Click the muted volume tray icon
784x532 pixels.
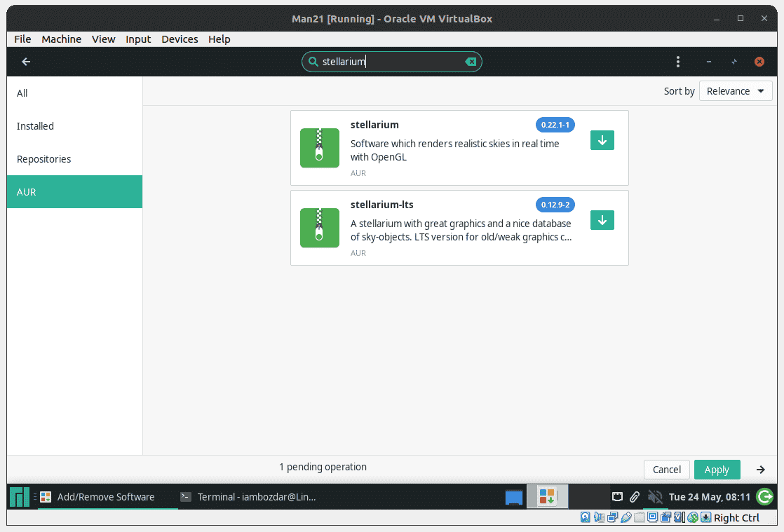pos(654,496)
